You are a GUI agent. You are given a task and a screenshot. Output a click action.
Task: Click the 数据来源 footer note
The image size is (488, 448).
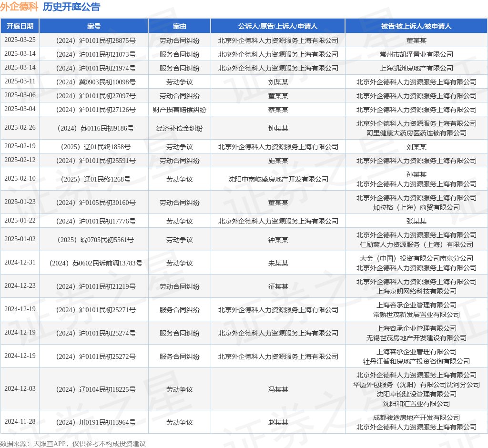click(x=73, y=444)
